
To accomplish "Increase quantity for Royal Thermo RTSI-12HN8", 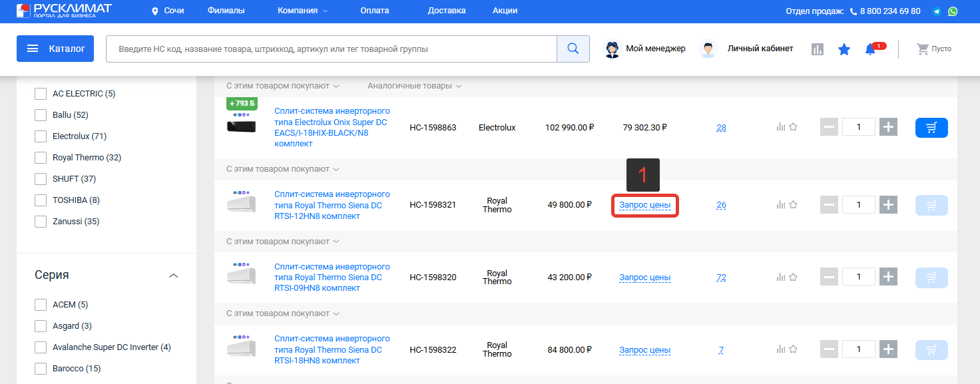I will 888,204.
